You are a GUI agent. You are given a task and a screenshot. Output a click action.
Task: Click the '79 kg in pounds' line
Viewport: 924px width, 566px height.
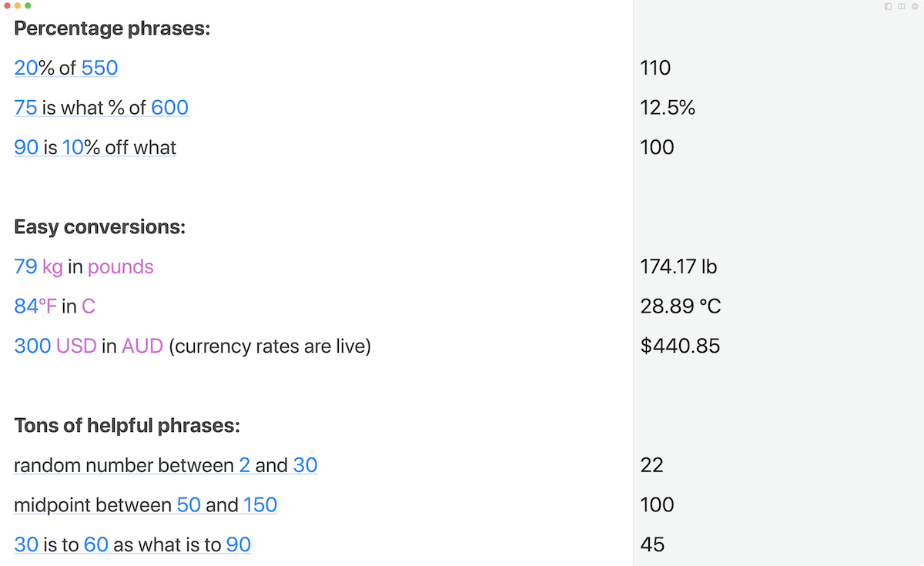click(84, 266)
